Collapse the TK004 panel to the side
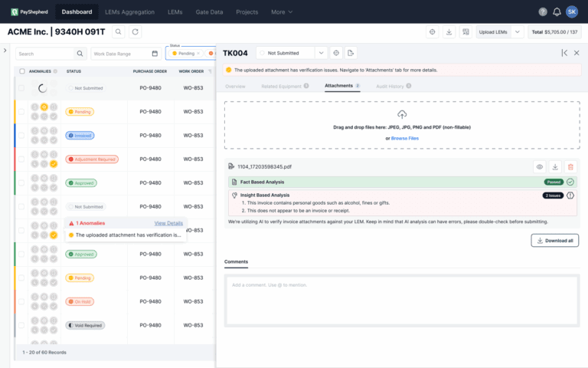Image resolution: width=588 pixels, height=368 pixels. tap(564, 53)
